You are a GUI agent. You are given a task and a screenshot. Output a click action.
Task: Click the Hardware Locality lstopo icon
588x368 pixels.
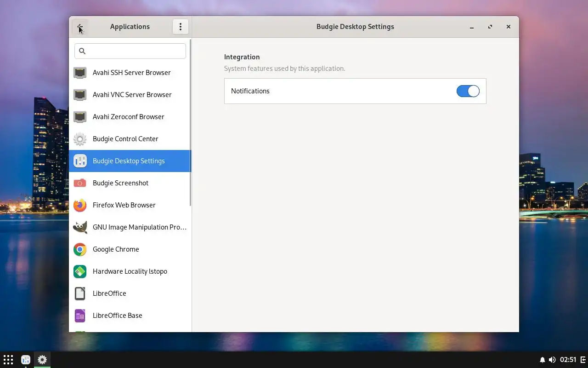pos(80,271)
